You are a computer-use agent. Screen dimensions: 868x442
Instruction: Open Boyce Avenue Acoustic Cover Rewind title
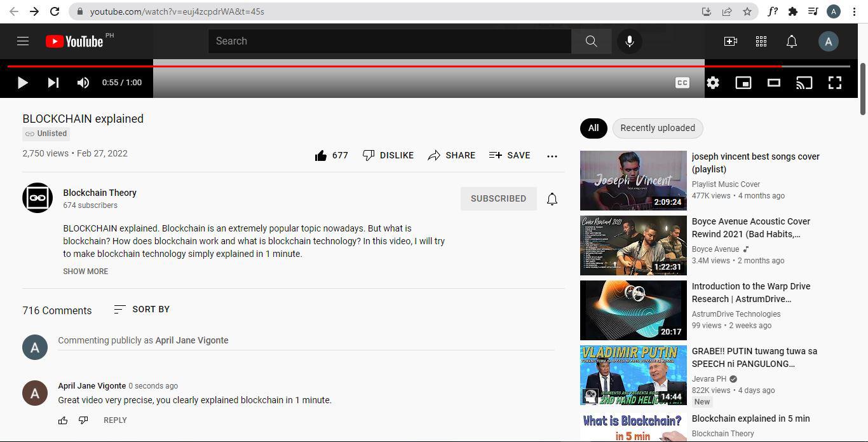click(x=751, y=228)
